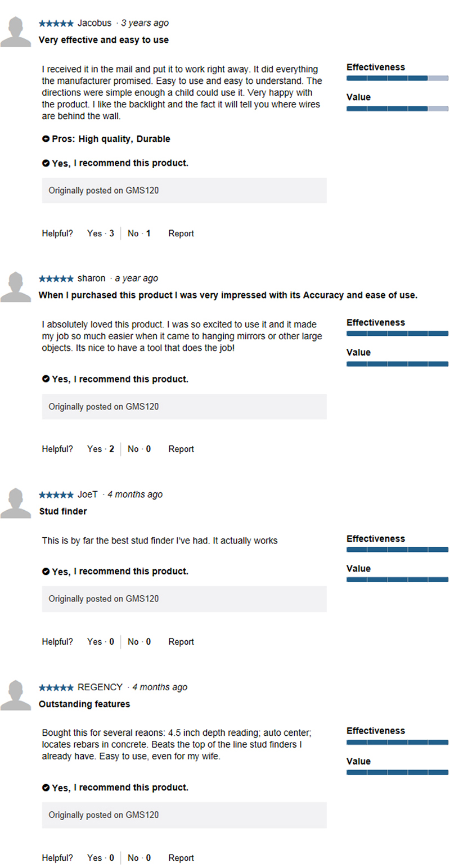Click the Value rating bar on JoeT's review

tap(397, 579)
